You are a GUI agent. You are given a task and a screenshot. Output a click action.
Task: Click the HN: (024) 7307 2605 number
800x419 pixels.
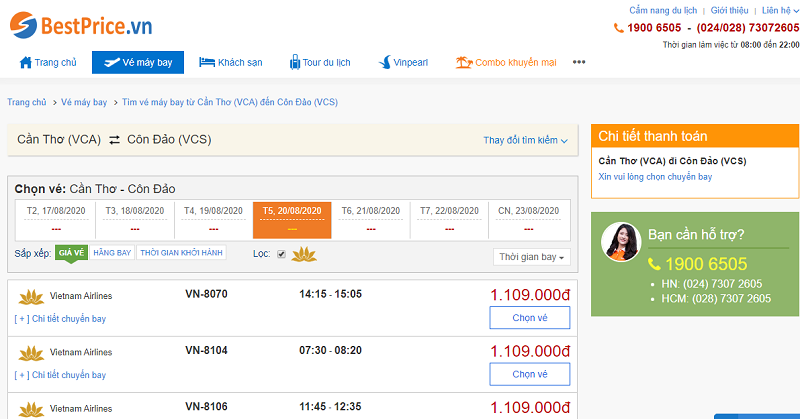[x=712, y=284]
